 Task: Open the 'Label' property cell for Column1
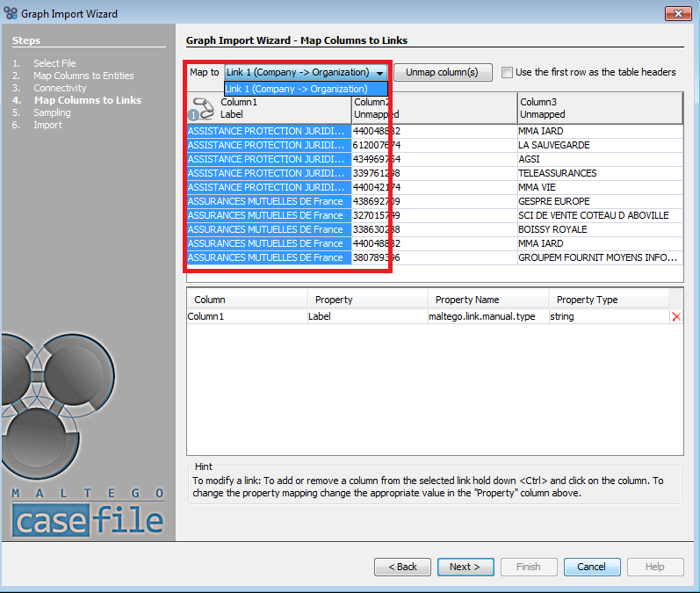367,316
